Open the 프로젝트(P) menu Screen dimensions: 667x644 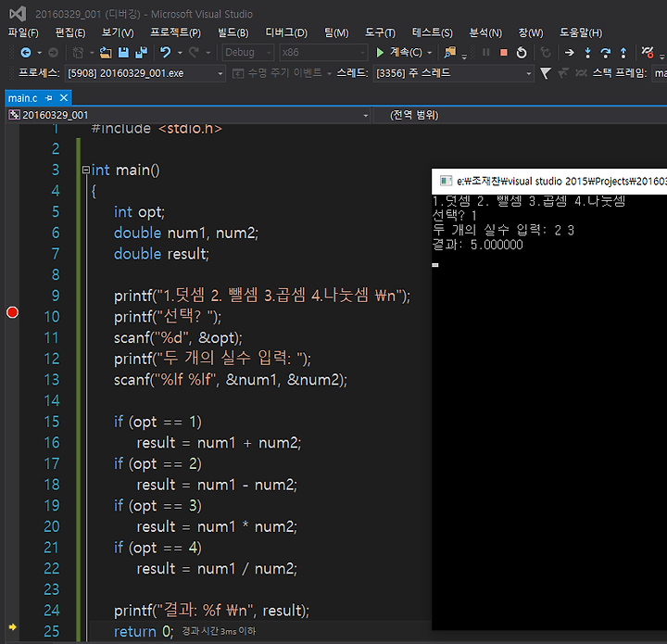[x=175, y=32]
